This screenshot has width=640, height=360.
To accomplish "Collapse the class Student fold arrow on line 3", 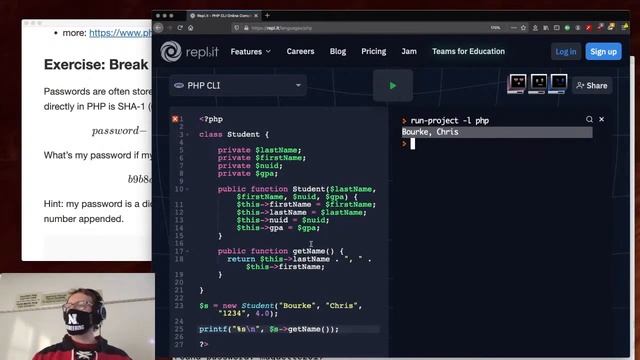I will pyautogui.click(x=187, y=135).
